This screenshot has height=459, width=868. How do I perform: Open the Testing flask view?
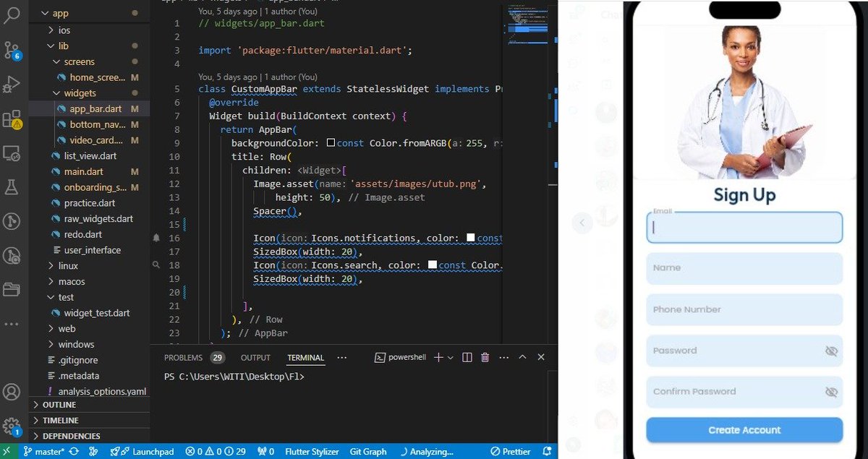pyautogui.click(x=12, y=187)
